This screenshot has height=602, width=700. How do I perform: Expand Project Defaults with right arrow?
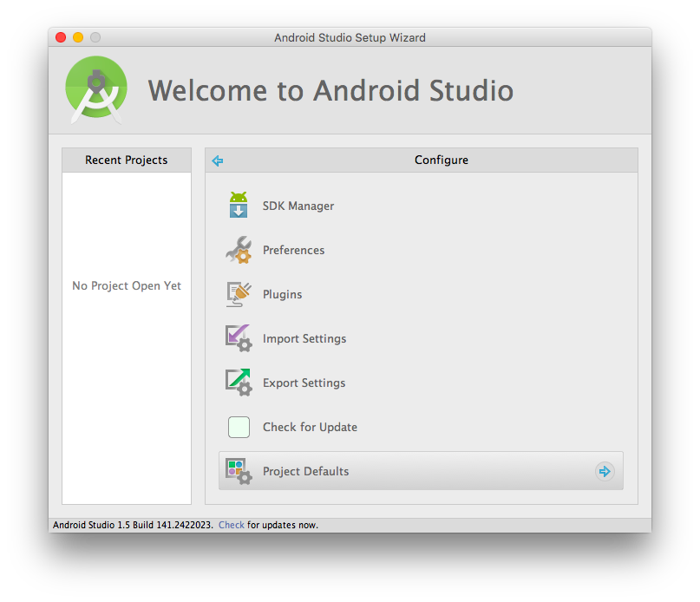(x=605, y=471)
